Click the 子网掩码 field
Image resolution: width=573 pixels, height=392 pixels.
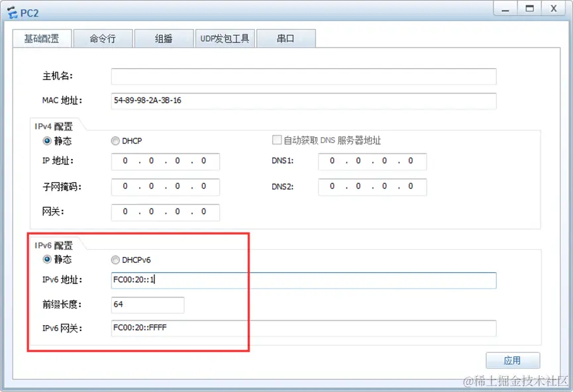tap(165, 187)
